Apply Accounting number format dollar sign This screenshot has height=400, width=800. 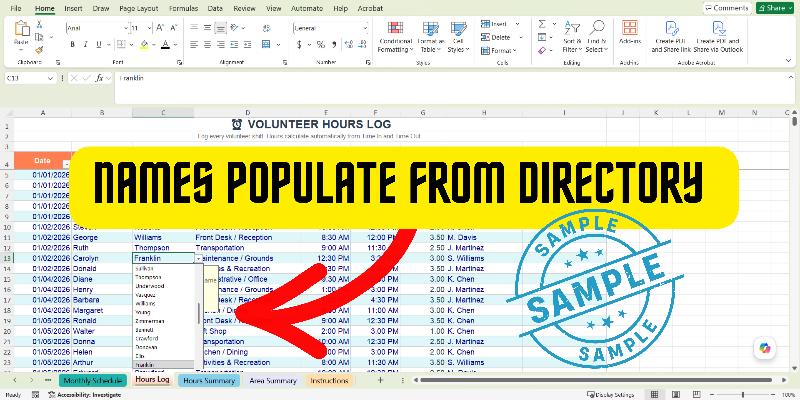pyautogui.click(x=299, y=44)
